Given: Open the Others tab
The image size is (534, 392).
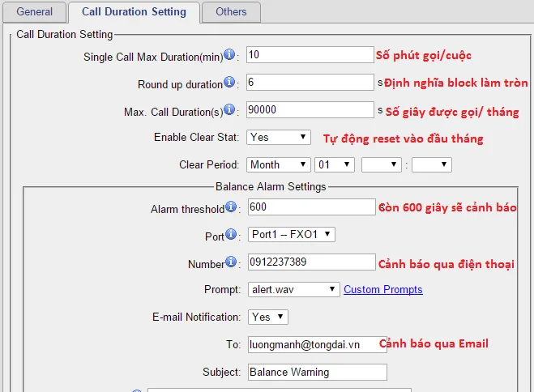Looking at the screenshot, I should 231,12.
